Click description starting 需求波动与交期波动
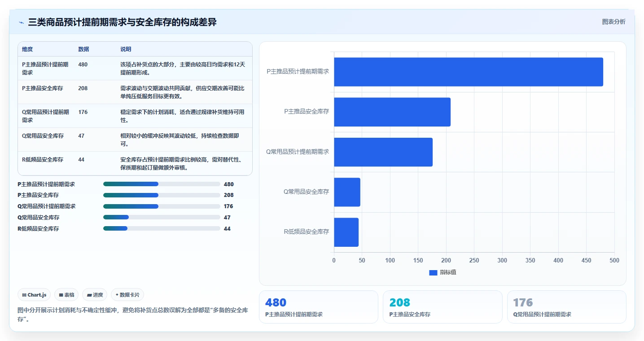 pos(183,92)
